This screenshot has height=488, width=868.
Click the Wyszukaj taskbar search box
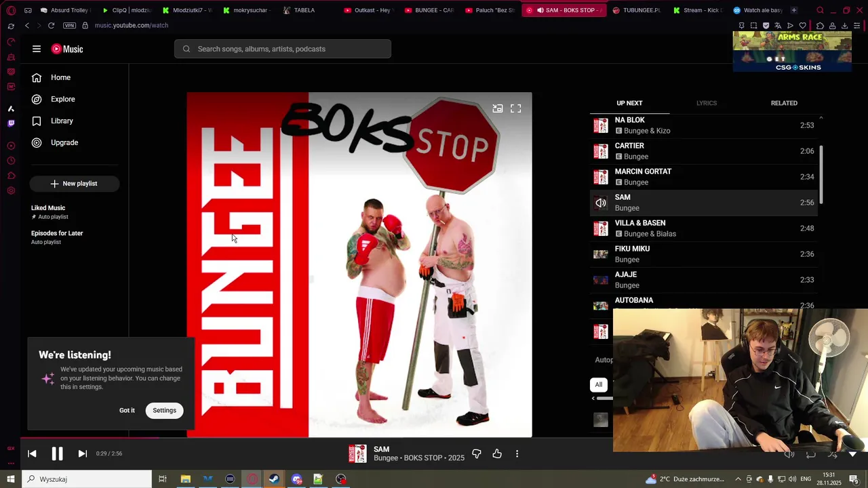(87, 479)
